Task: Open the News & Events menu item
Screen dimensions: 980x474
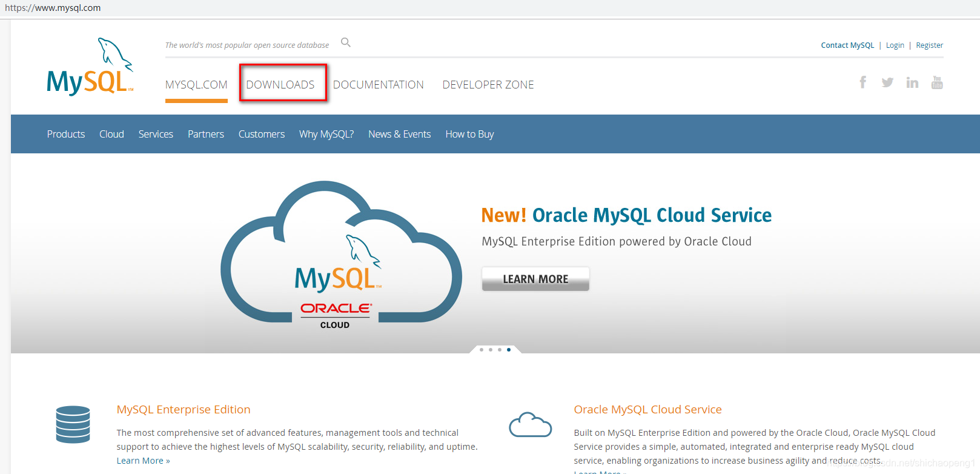Action: click(x=400, y=134)
